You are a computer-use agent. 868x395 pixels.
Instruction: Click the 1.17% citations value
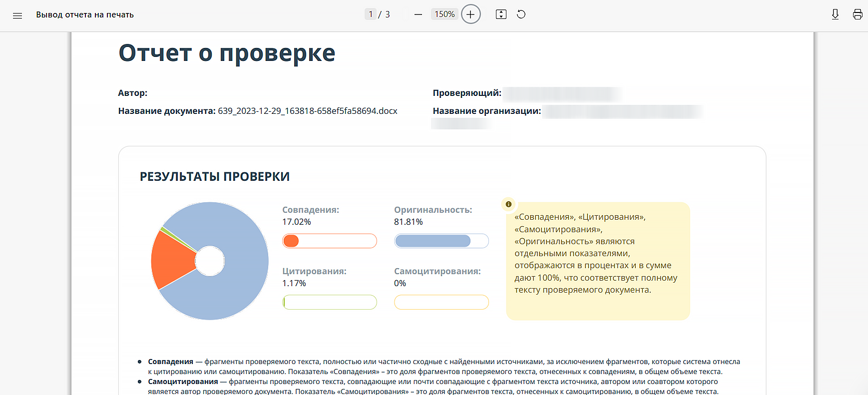(x=294, y=283)
